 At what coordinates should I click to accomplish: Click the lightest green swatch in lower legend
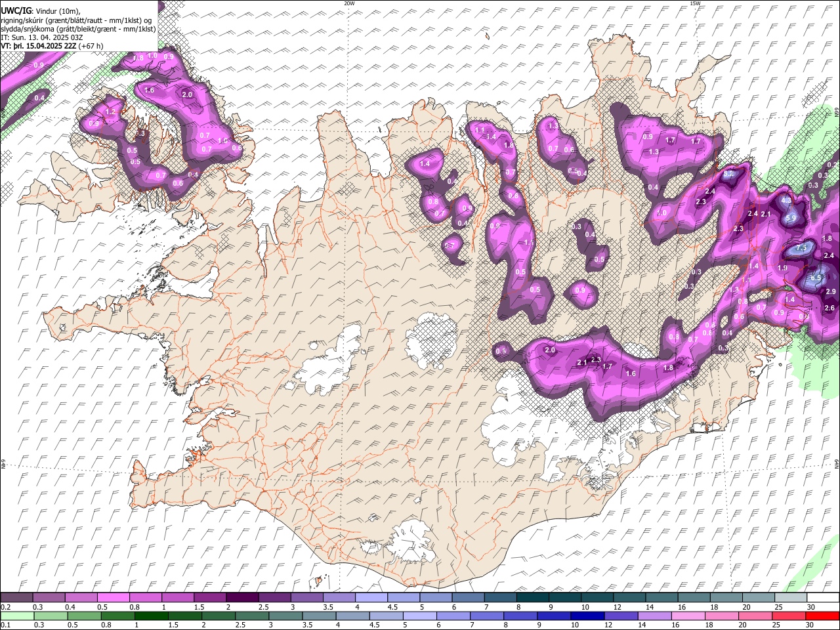click(x=18, y=616)
